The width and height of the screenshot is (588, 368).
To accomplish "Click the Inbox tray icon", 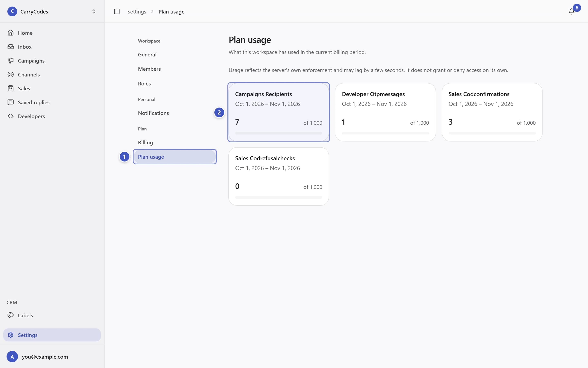I will coord(10,46).
